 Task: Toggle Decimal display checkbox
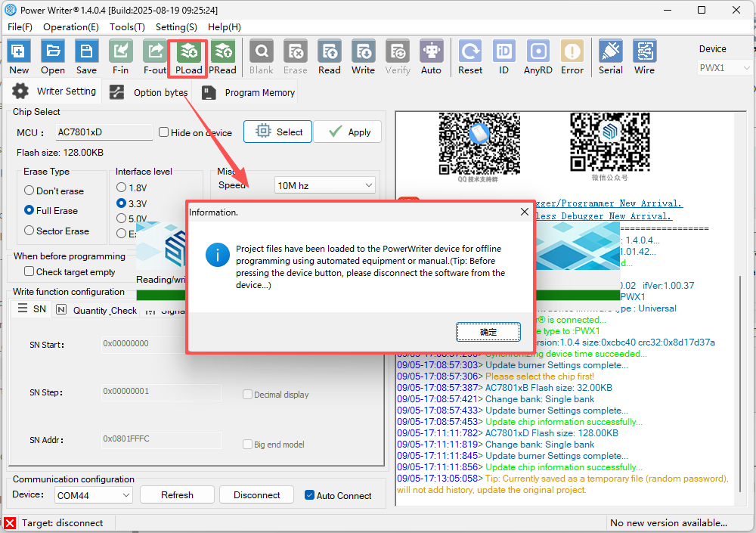[247, 394]
